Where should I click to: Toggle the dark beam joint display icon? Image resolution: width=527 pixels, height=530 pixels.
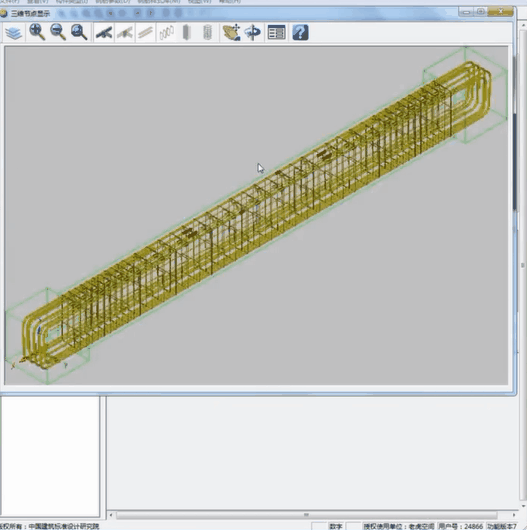point(104,33)
